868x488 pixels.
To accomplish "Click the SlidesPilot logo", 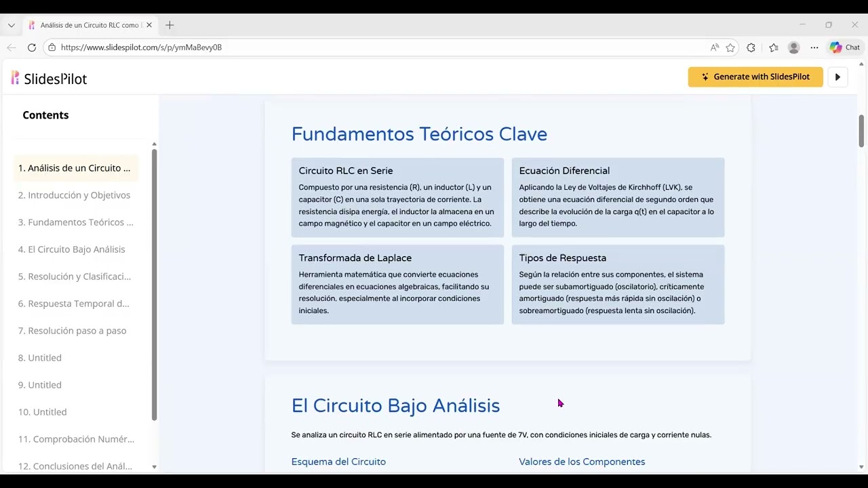I will [x=49, y=79].
